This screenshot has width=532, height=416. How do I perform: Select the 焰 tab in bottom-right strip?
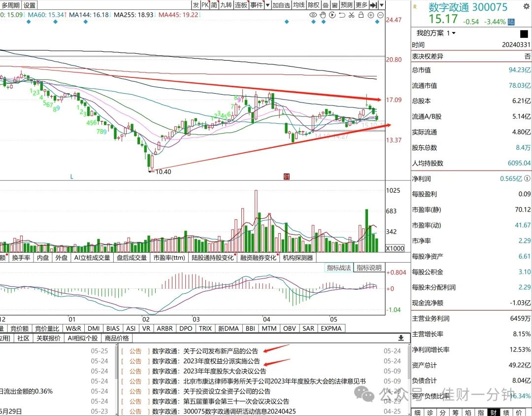coord(468,412)
